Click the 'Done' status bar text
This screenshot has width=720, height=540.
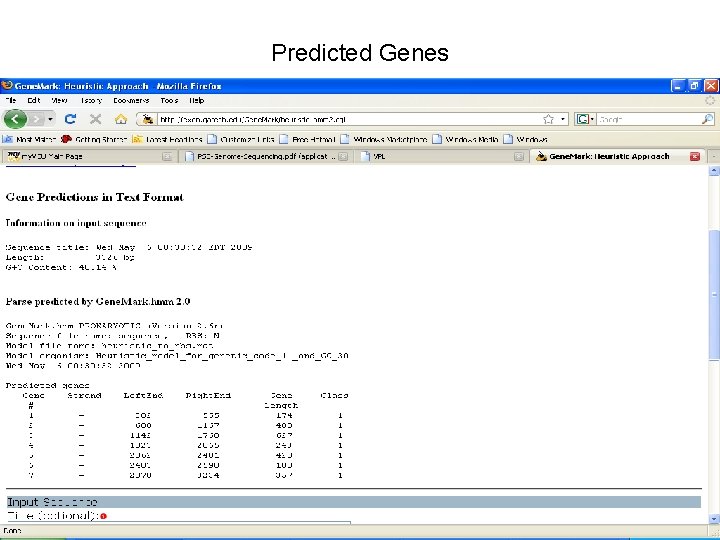pyautogui.click(x=12, y=531)
